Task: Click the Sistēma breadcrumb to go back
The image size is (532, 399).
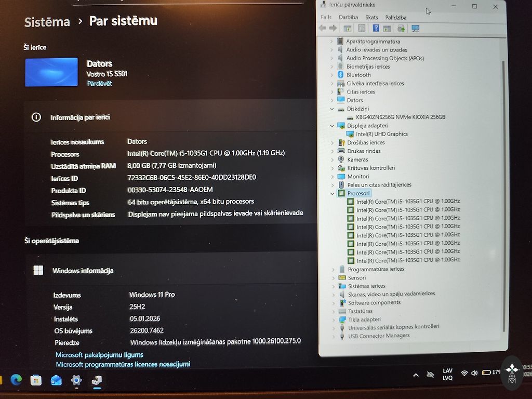Action: point(47,22)
